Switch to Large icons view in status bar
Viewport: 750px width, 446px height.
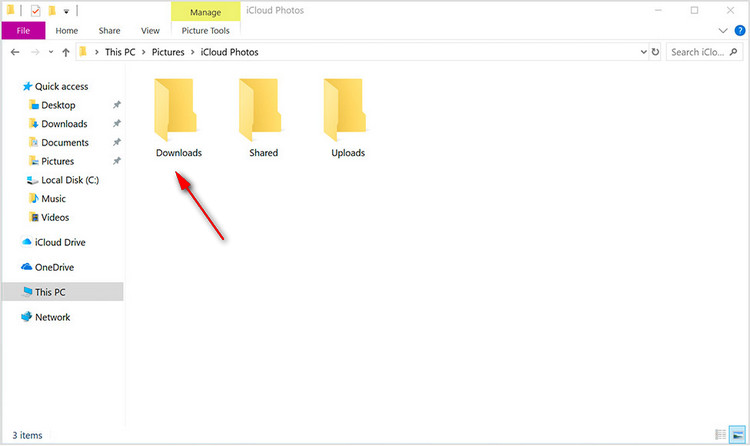(737, 435)
